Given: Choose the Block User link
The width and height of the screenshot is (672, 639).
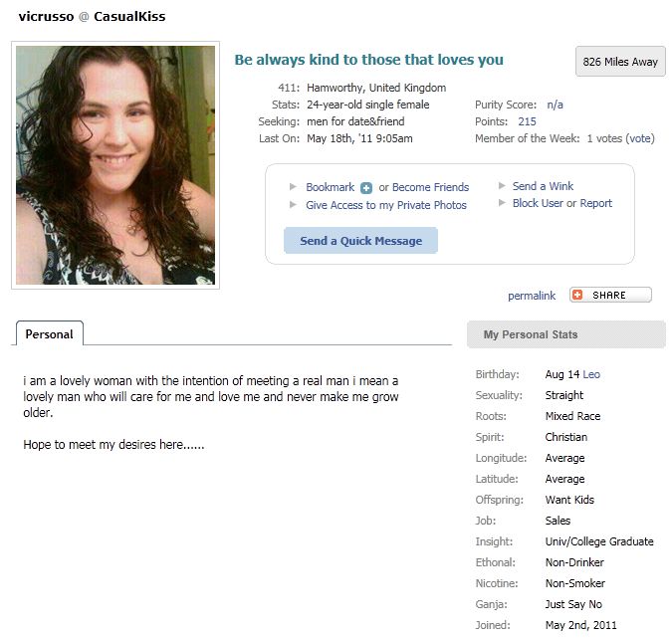Looking at the screenshot, I should (538, 203).
